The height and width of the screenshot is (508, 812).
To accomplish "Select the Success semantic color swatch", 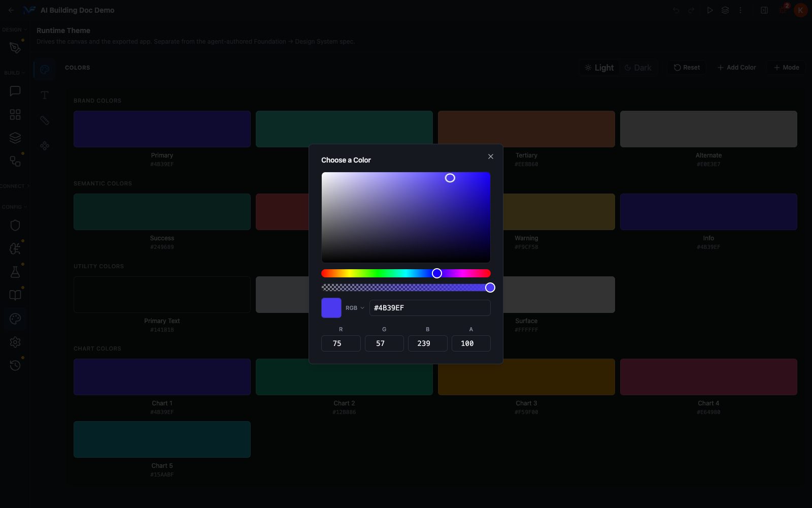I will [162, 212].
